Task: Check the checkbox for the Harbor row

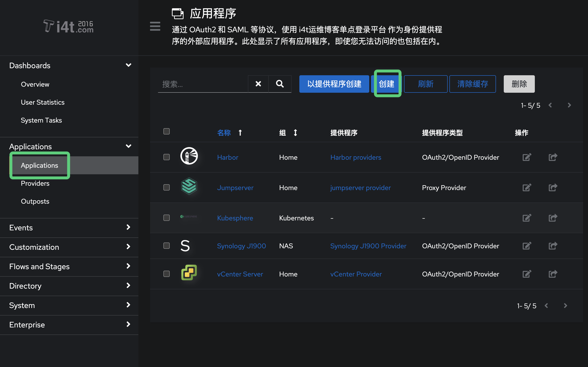Action: [166, 157]
